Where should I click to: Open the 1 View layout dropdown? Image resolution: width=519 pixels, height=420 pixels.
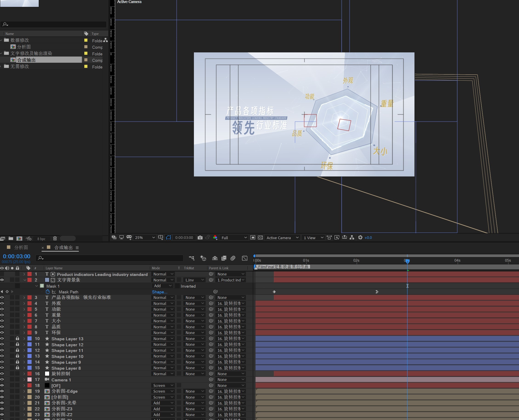coord(313,238)
